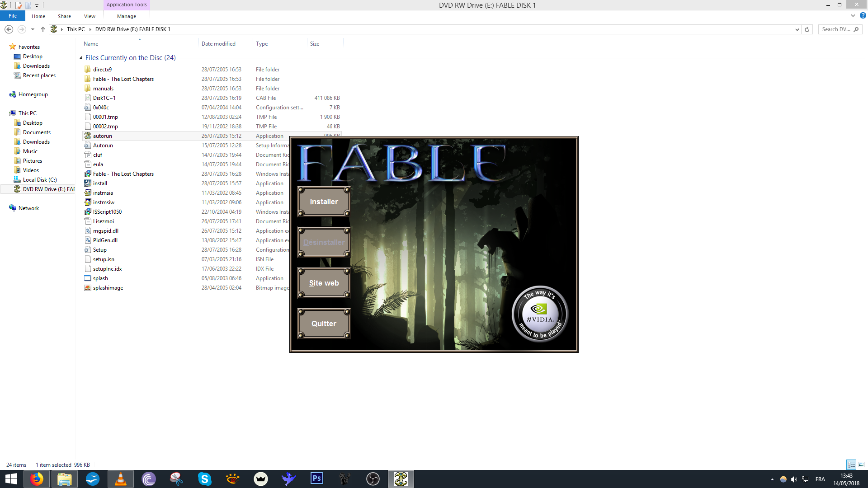The image size is (868, 488).
Task: Open the Photoshop taskbar icon
Action: (317, 479)
